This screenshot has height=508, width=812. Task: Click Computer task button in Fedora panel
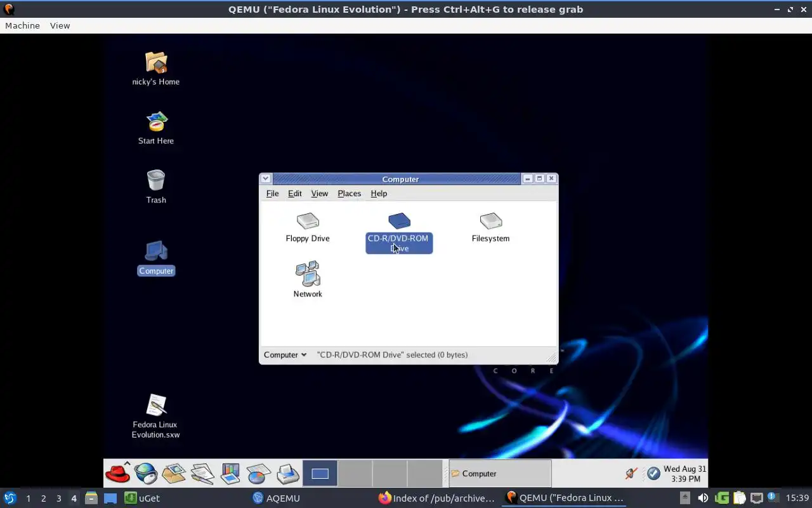(500, 473)
